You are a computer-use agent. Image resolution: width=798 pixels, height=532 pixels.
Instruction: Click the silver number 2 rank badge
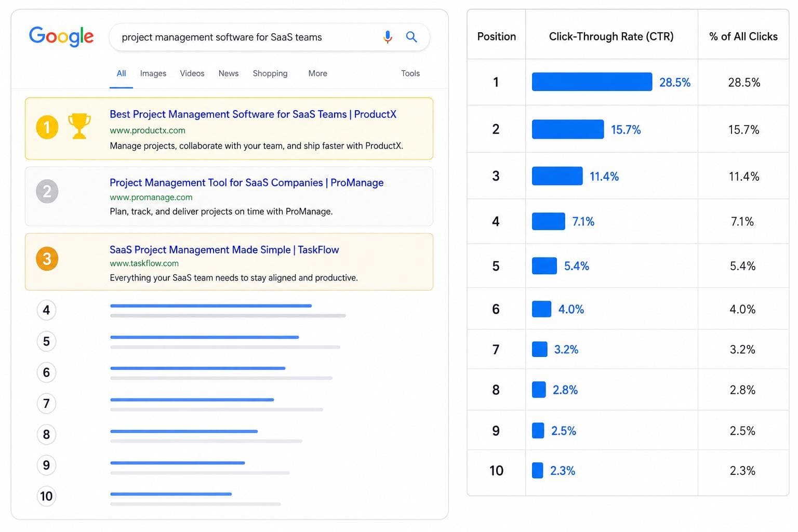pos(47,191)
